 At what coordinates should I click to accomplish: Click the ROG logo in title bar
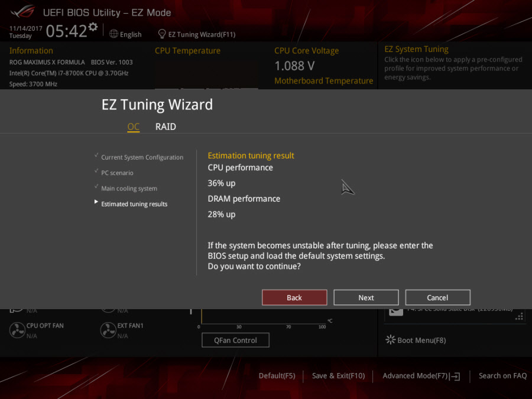(22, 12)
